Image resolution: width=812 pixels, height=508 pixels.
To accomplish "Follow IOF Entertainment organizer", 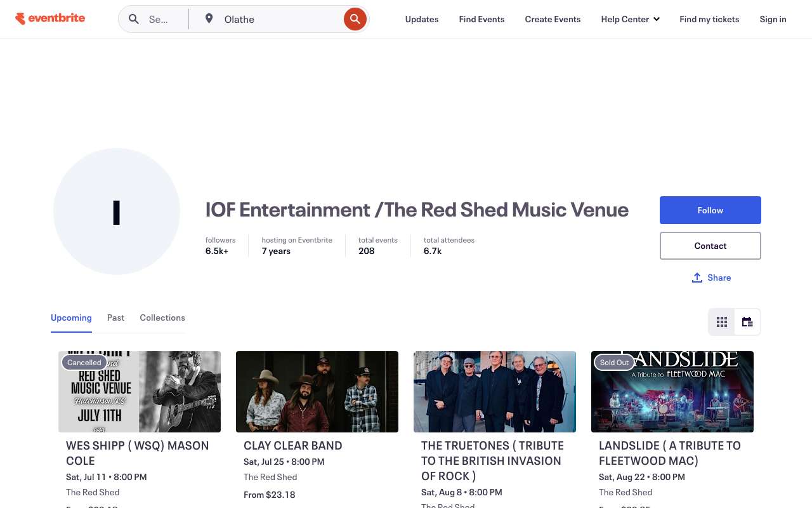I will click(x=710, y=210).
